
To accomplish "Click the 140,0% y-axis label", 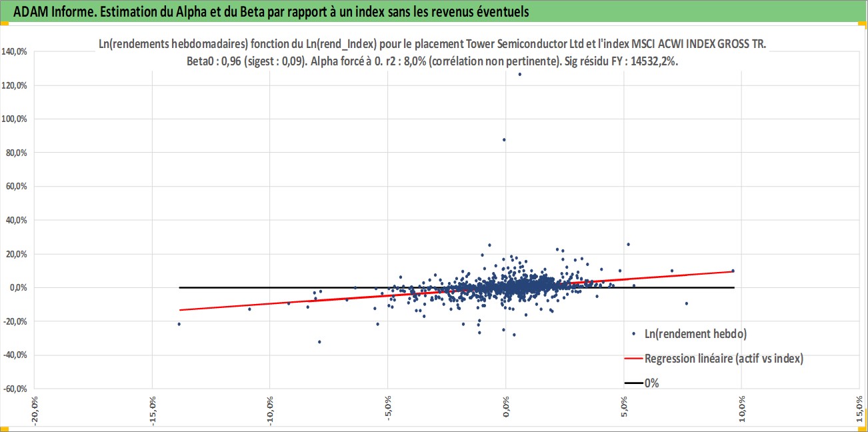I will click(13, 51).
